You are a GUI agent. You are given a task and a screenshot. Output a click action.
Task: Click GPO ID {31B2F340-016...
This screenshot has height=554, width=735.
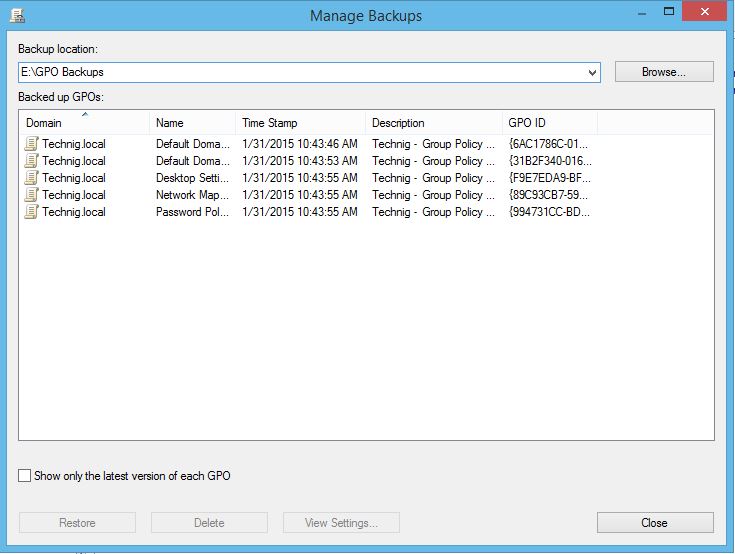point(550,161)
